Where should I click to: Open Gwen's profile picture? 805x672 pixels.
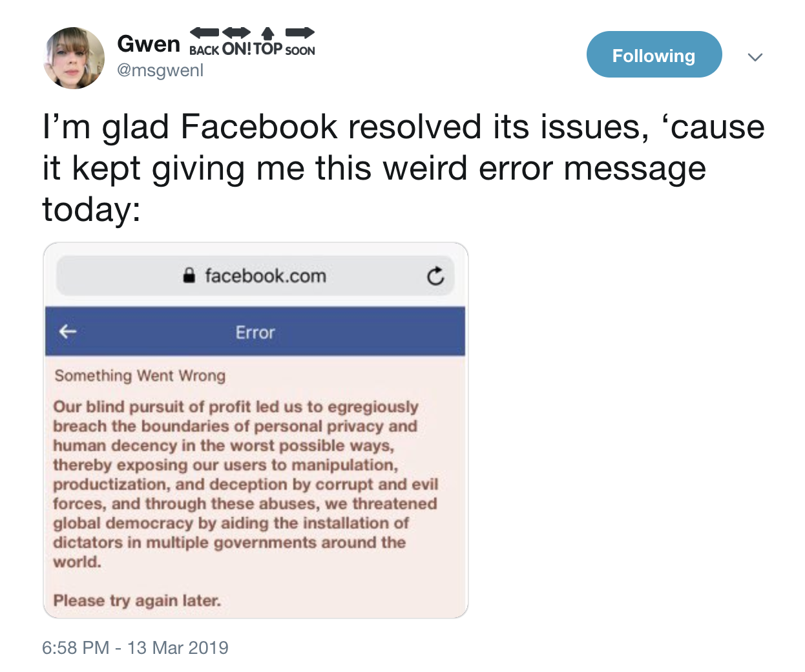click(74, 58)
